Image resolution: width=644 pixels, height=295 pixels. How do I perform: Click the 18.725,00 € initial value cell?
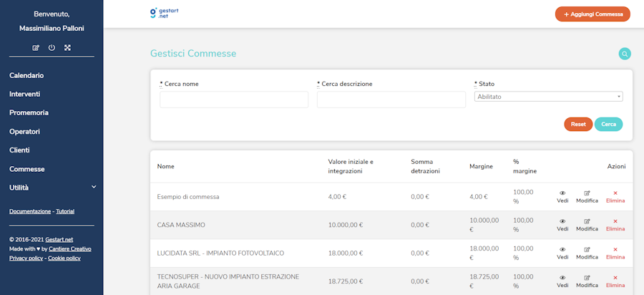click(x=345, y=281)
